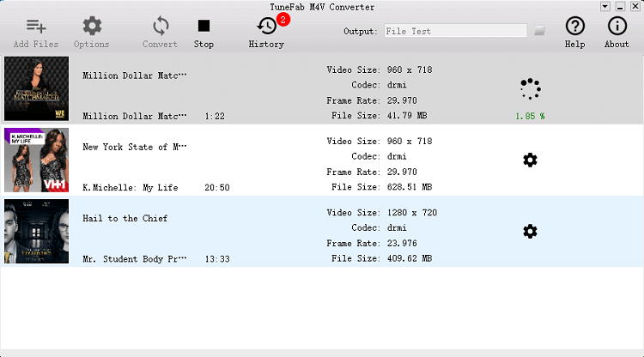Click file size 409.62 MB
644x357 pixels.
(410, 258)
